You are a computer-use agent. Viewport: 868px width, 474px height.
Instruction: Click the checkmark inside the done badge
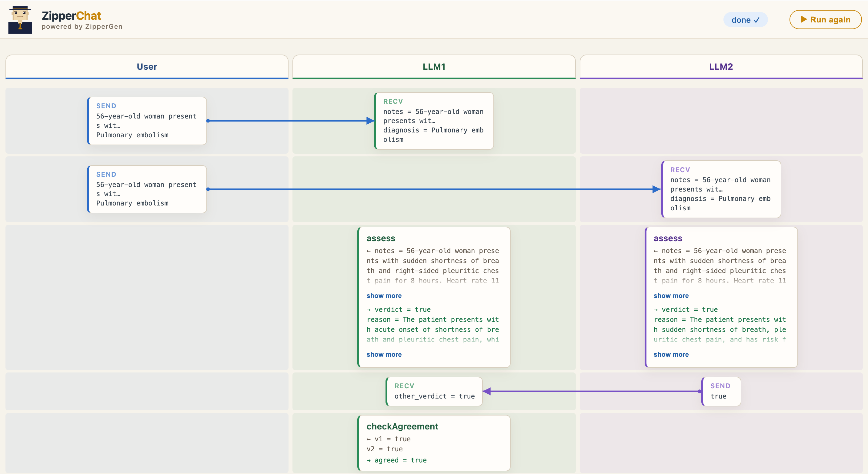[756, 19]
